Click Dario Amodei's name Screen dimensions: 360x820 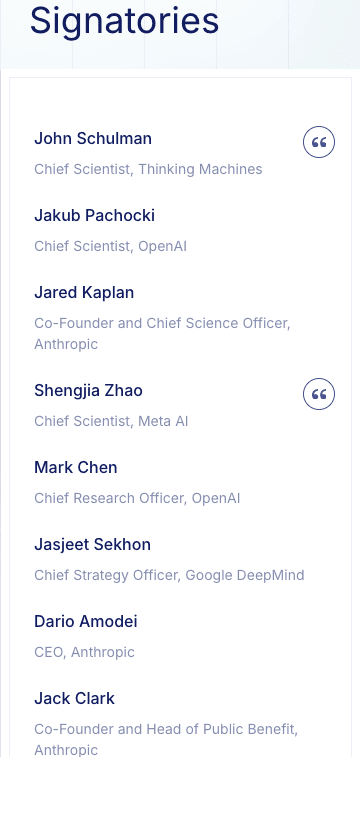click(86, 621)
